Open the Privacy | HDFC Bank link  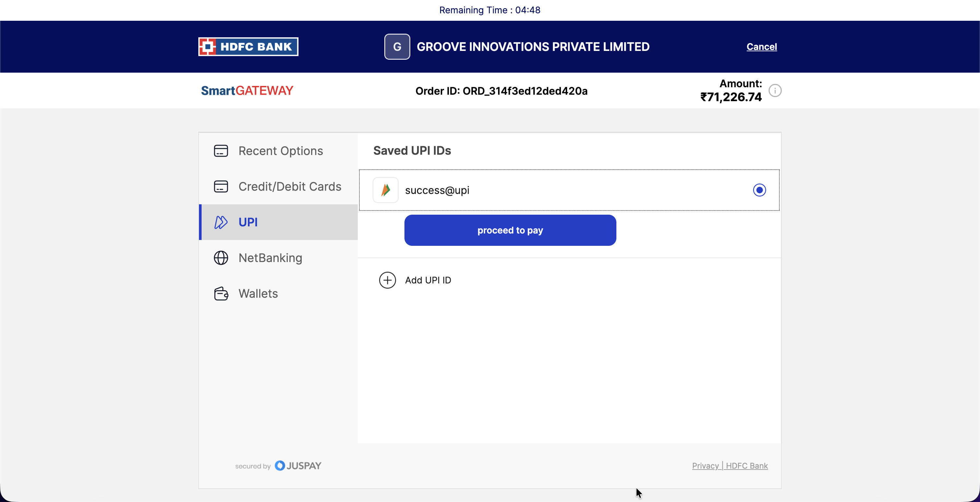click(730, 466)
